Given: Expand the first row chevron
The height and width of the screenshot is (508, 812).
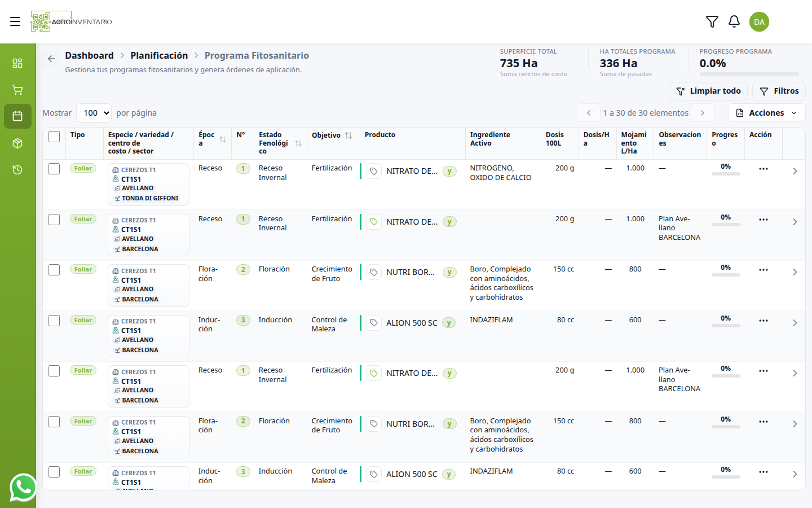Looking at the screenshot, I should [x=795, y=171].
